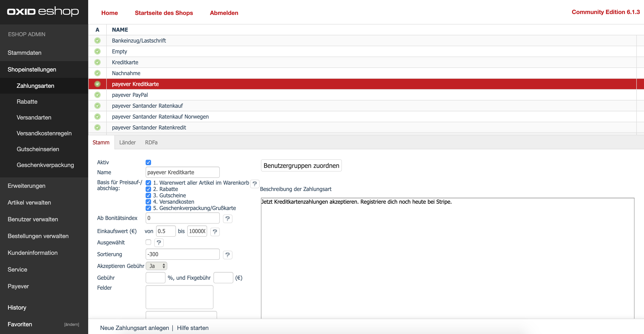Uncheck the 3. Gutscheine checkbox
Viewport: 644px width, 334px height.
[148, 195]
